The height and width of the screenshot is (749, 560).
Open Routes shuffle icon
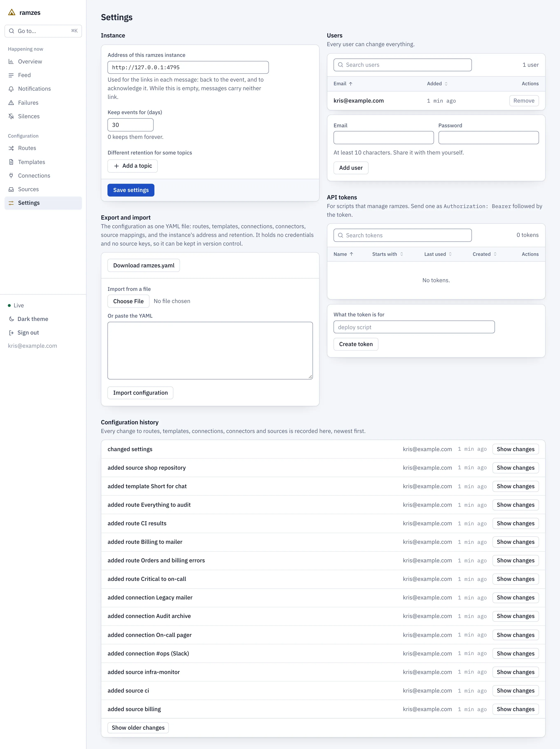click(x=11, y=148)
